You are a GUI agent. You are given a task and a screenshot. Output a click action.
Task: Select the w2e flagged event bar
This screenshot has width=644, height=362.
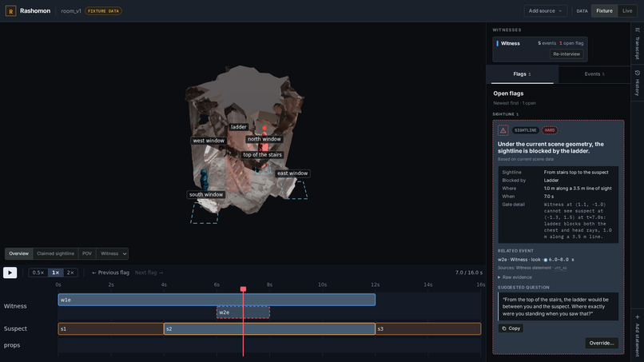click(243, 312)
